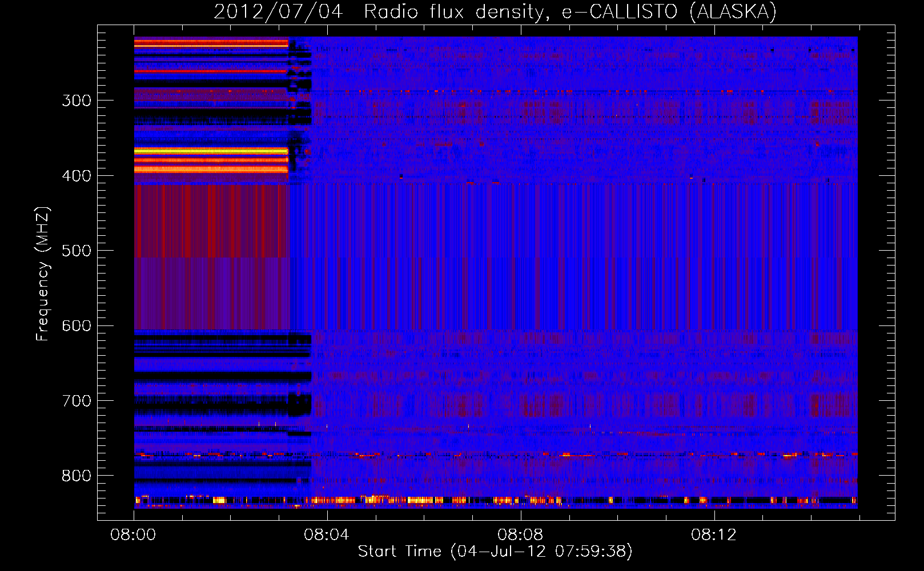Click the 08:04 time tick label

pyautogui.click(x=326, y=534)
